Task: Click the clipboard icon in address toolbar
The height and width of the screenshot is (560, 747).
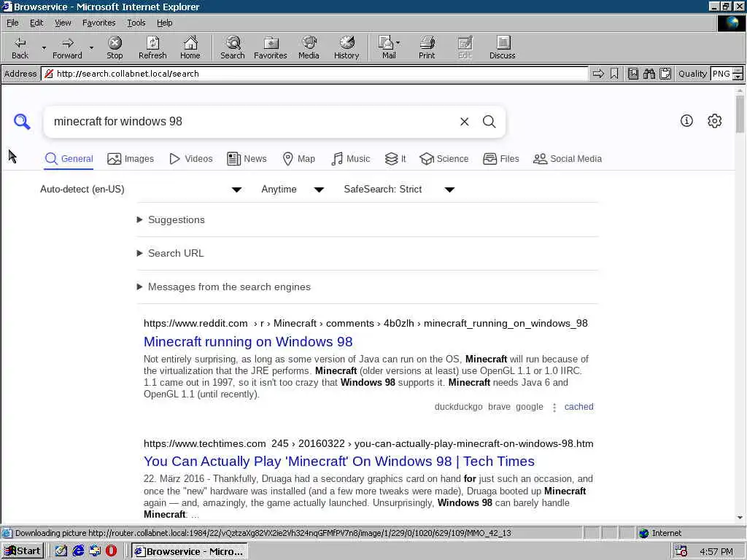Action: (665, 74)
